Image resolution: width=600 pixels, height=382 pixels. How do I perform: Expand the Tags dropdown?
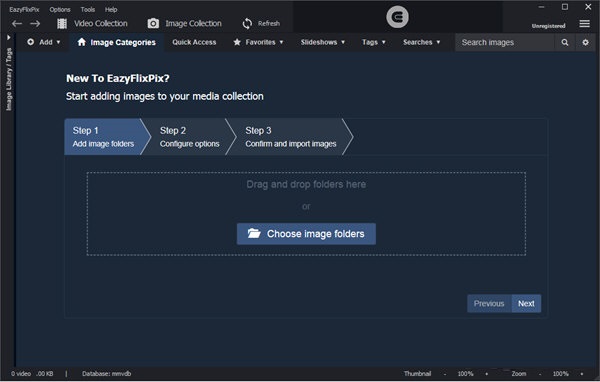pos(373,42)
